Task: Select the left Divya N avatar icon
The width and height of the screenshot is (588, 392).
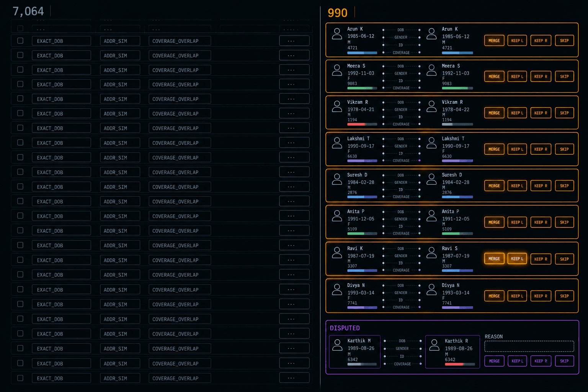Action: (337, 289)
